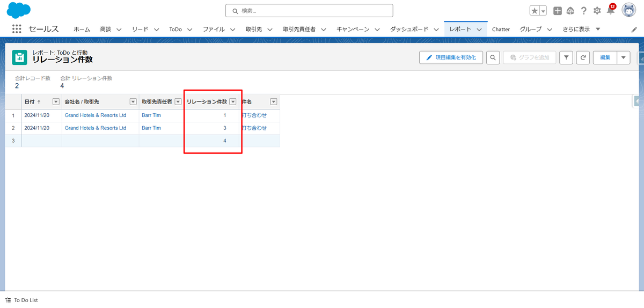Open the 取引先 tab
Viewport: 644px width, 308px height.
point(254,29)
